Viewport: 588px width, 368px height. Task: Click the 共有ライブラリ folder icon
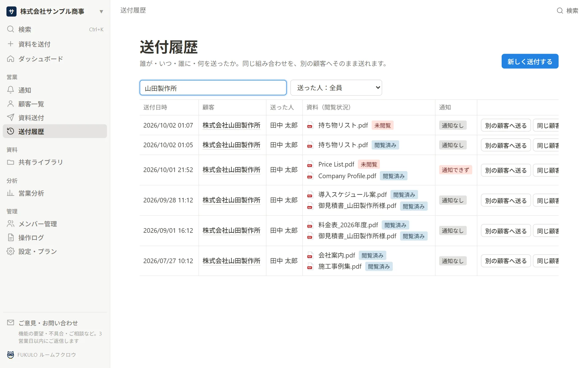tap(11, 162)
